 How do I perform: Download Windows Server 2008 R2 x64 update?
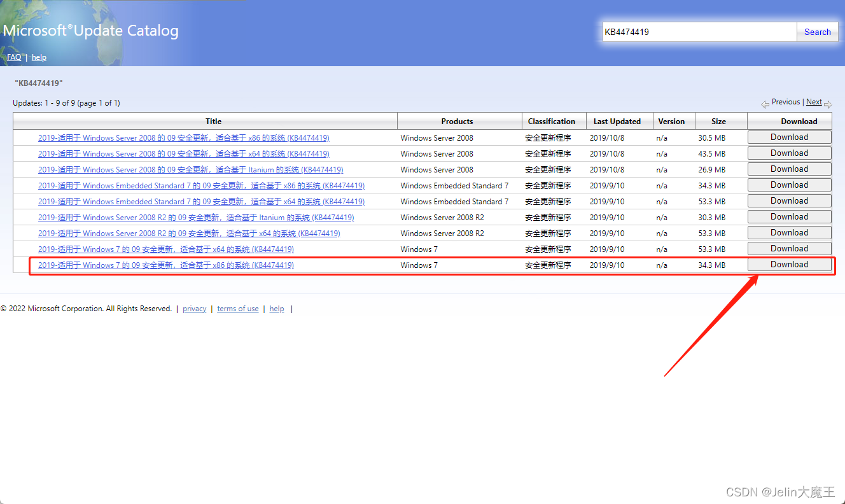click(789, 233)
